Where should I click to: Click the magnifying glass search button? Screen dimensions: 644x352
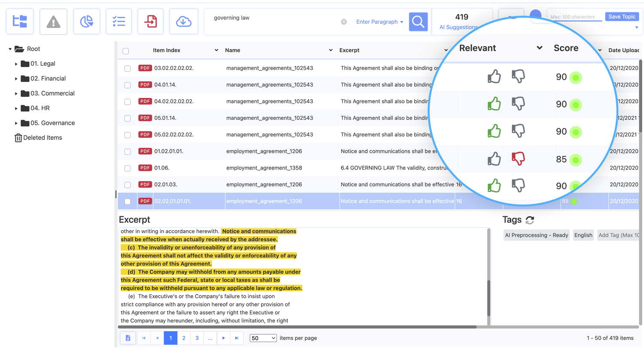pyautogui.click(x=418, y=21)
